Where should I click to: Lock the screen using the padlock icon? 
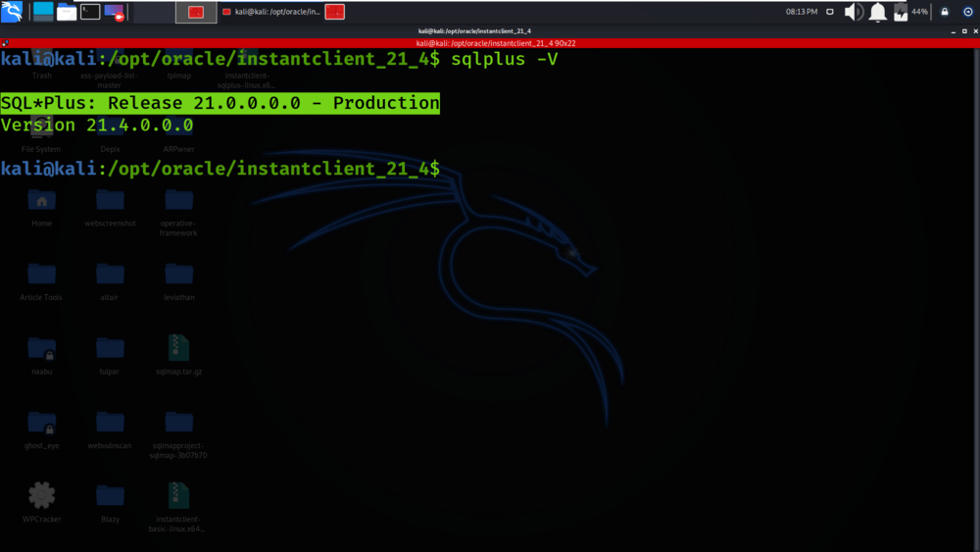click(x=945, y=12)
